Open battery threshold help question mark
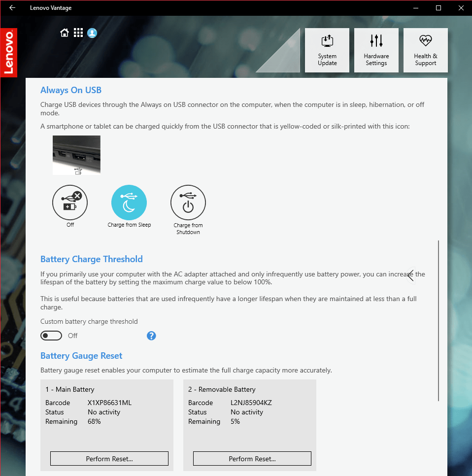The image size is (472, 476). 151,336
